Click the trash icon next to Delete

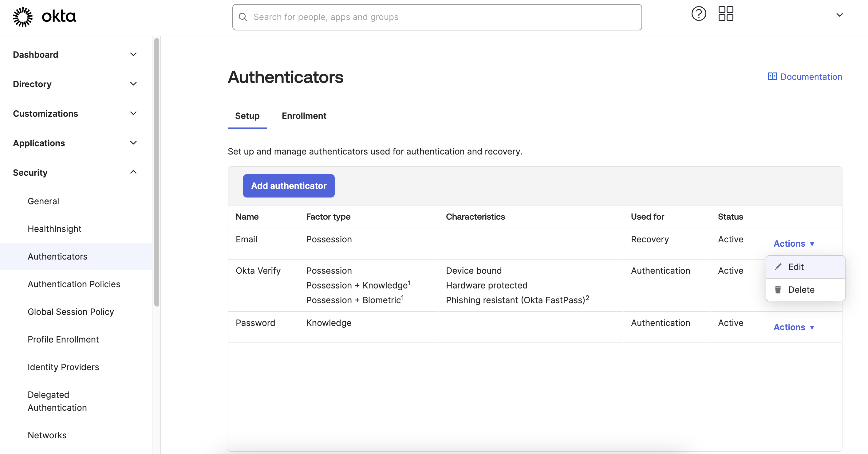[778, 290]
